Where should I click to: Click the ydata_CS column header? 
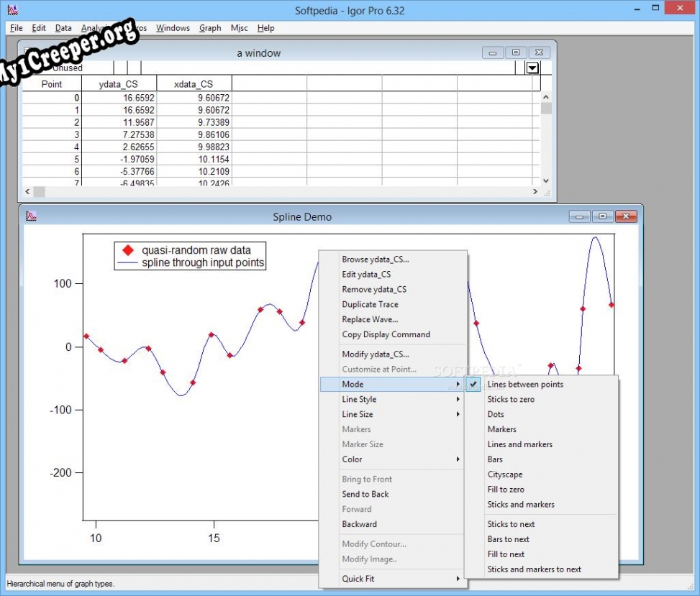click(x=119, y=84)
